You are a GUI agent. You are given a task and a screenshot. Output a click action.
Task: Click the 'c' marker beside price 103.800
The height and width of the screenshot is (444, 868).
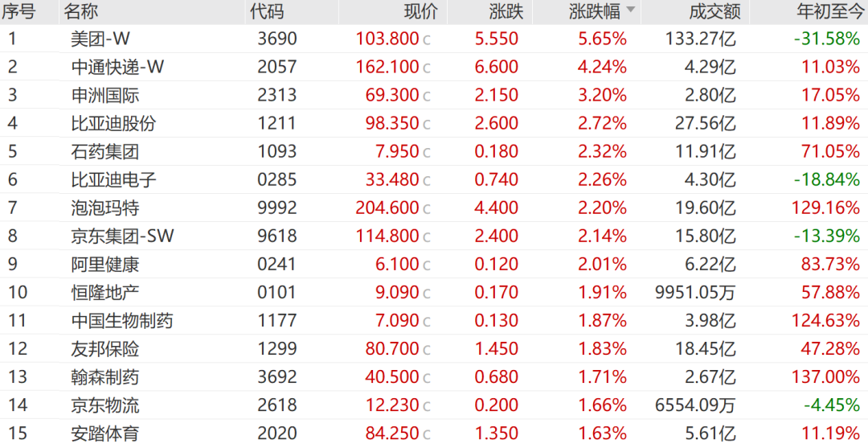coord(427,39)
